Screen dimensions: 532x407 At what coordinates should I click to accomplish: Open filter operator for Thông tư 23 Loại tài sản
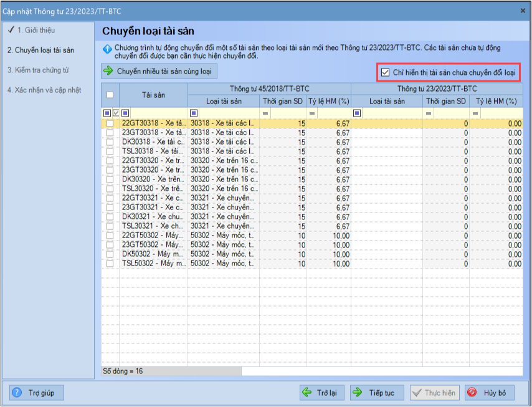pos(357,113)
